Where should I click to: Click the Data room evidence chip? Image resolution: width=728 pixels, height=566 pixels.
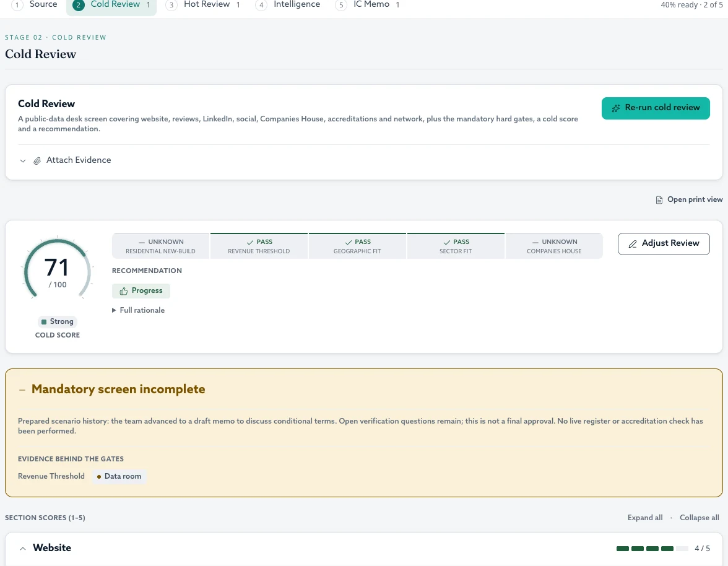119,476
